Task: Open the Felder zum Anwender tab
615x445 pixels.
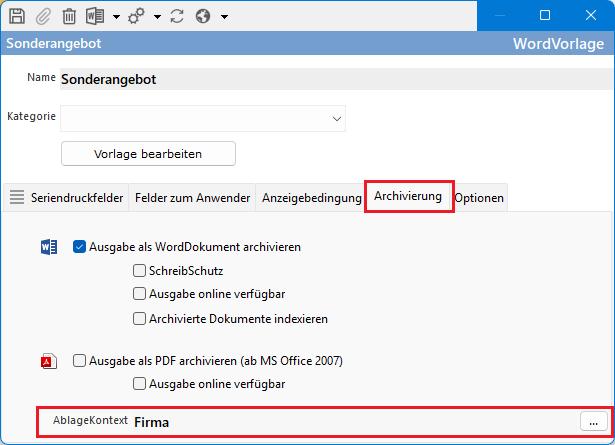Action: tap(192, 198)
